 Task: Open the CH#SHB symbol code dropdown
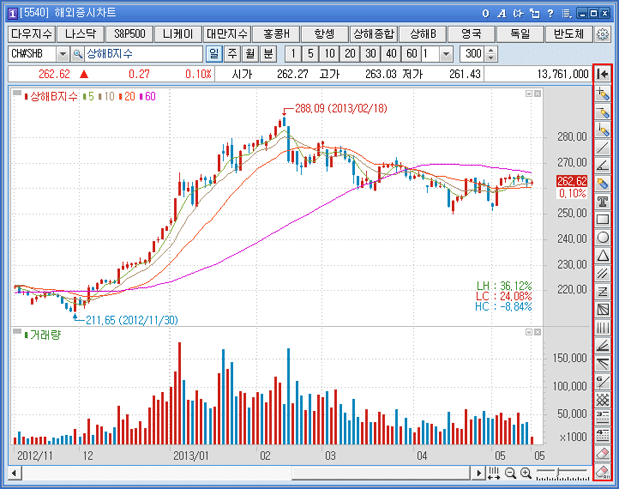pyautogui.click(x=62, y=53)
